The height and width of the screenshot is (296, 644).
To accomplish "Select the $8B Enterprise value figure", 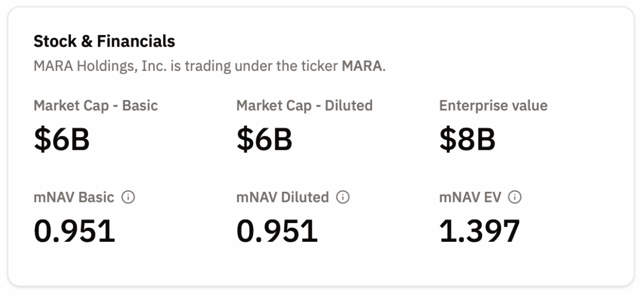I will (x=467, y=140).
